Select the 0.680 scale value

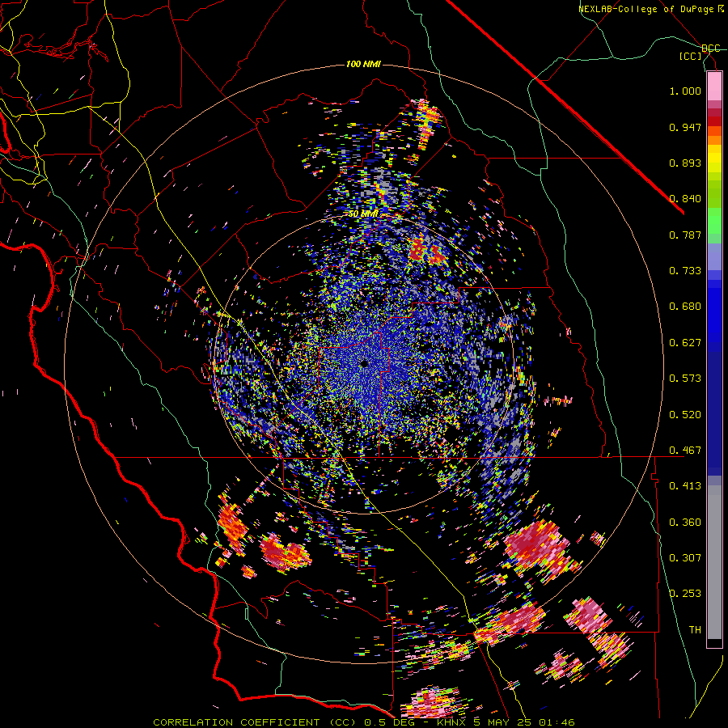click(685, 307)
